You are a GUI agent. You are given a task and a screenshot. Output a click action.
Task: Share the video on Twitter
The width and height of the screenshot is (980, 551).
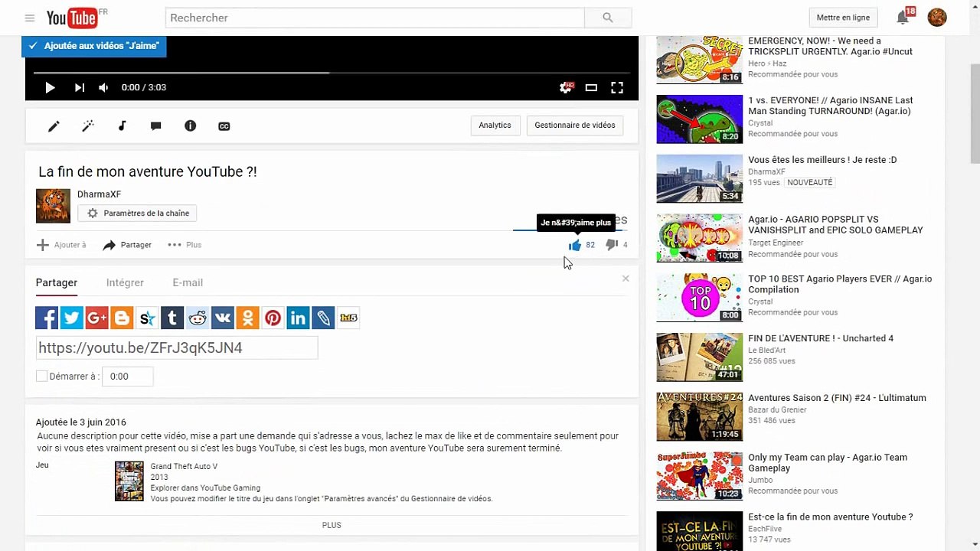(72, 318)
